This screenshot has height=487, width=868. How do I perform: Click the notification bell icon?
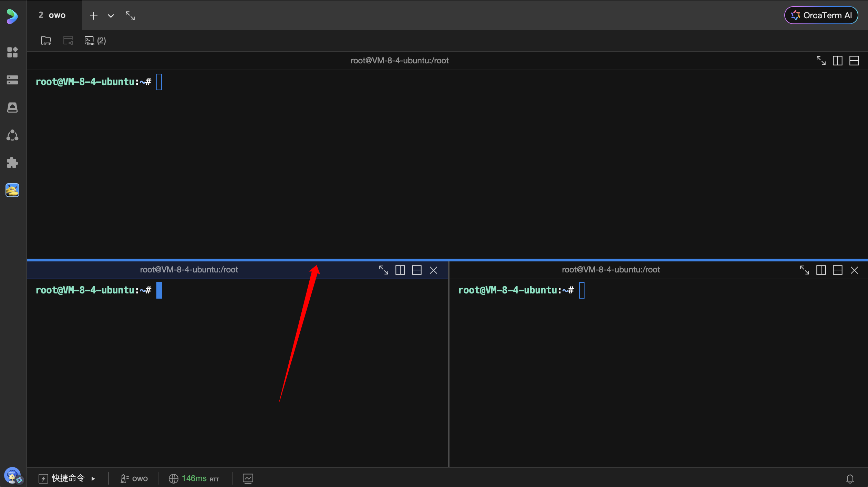850,478
